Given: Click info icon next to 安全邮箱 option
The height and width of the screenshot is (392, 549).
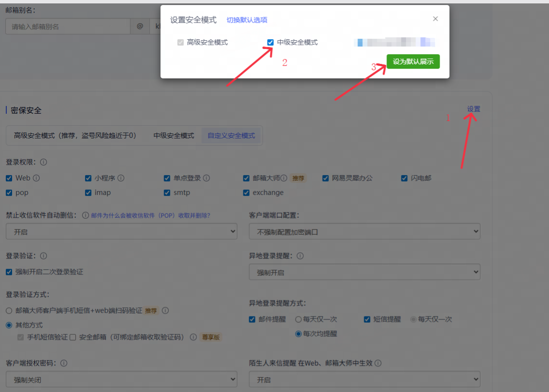Looking at the screenshot, I should 193,337.
